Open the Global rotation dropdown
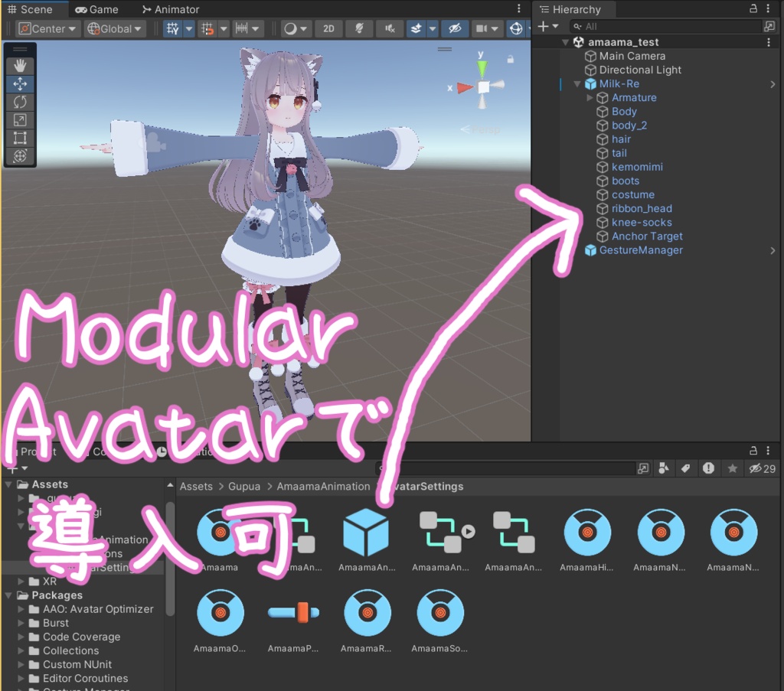Screen dimensions: 784x691 115,28
